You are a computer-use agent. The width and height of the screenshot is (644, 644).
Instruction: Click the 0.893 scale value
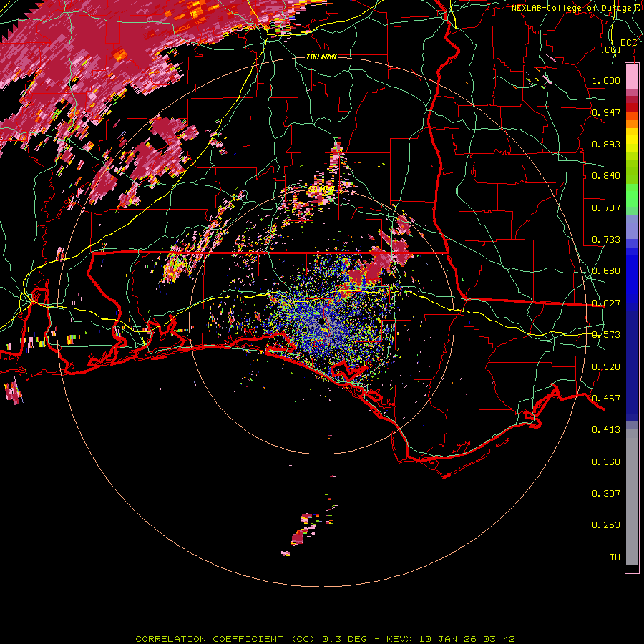(x=606, y=144)
